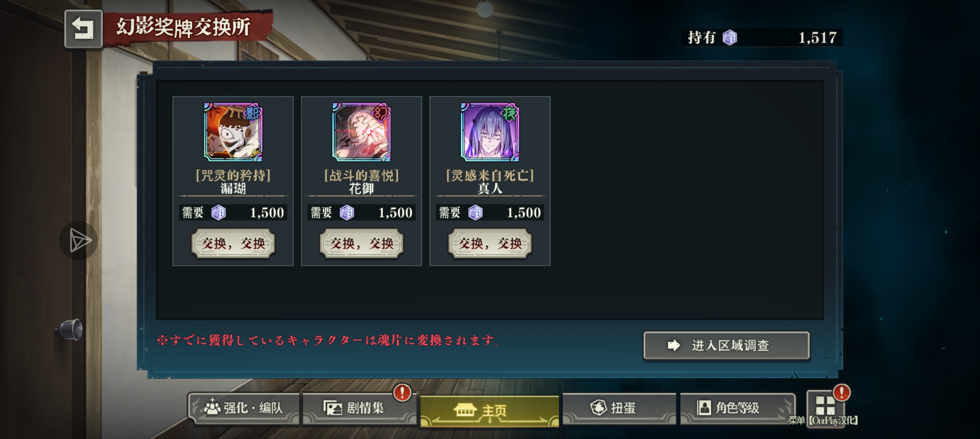Click the held medal count 1,517

tap(817, 38)
